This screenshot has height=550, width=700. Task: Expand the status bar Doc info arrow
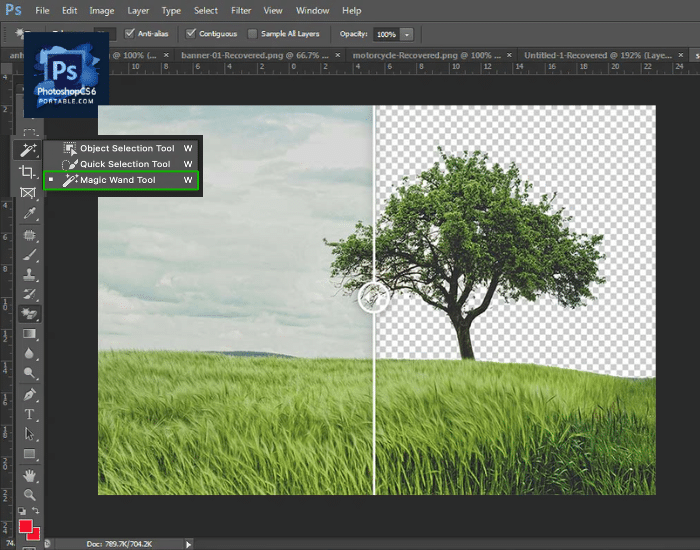pos(188,544)
